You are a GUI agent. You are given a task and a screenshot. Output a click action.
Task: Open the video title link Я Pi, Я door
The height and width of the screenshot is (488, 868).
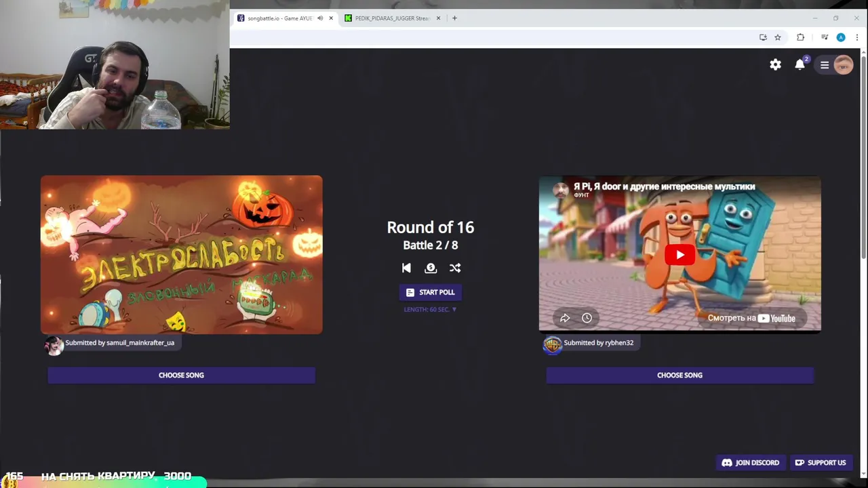tap(664, 186)
